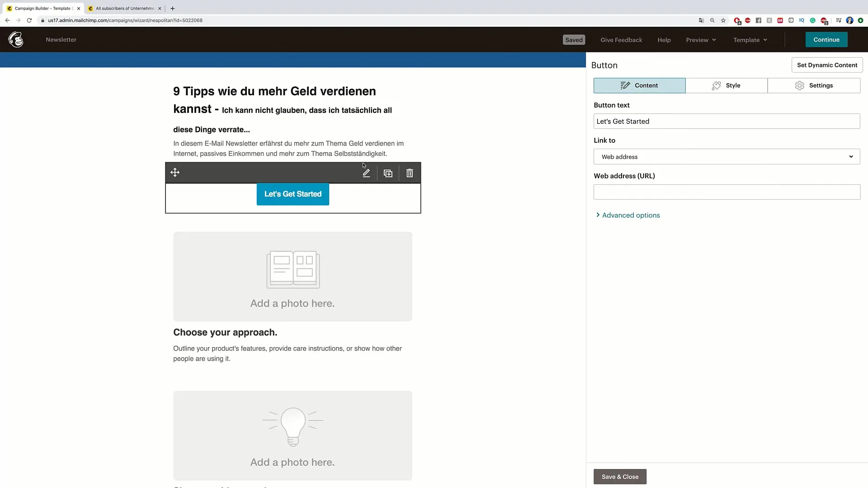Open the IQ extension icon
This screenshot has width=868, height=488.
point(802,20)
